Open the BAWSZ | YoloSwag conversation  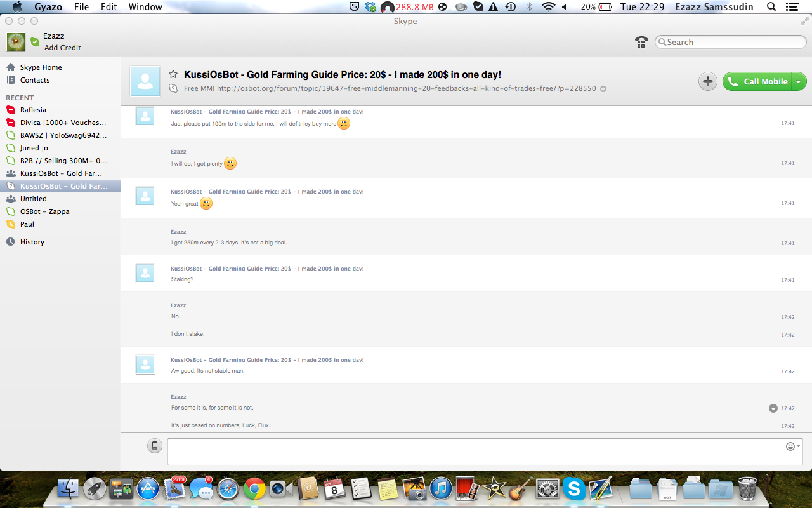click(x=60, y=135)
